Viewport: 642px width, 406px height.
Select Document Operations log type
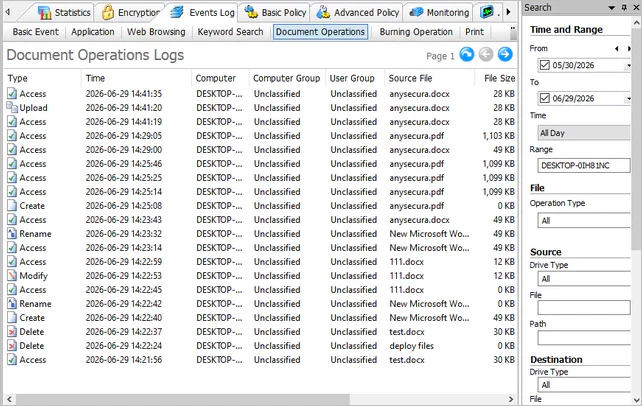point(320,32)
